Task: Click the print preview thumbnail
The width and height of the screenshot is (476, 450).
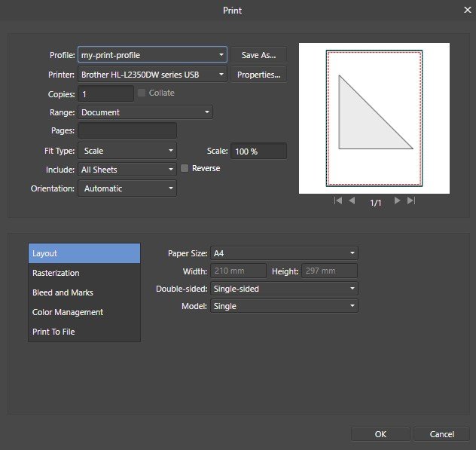Action: pos(374,118)
